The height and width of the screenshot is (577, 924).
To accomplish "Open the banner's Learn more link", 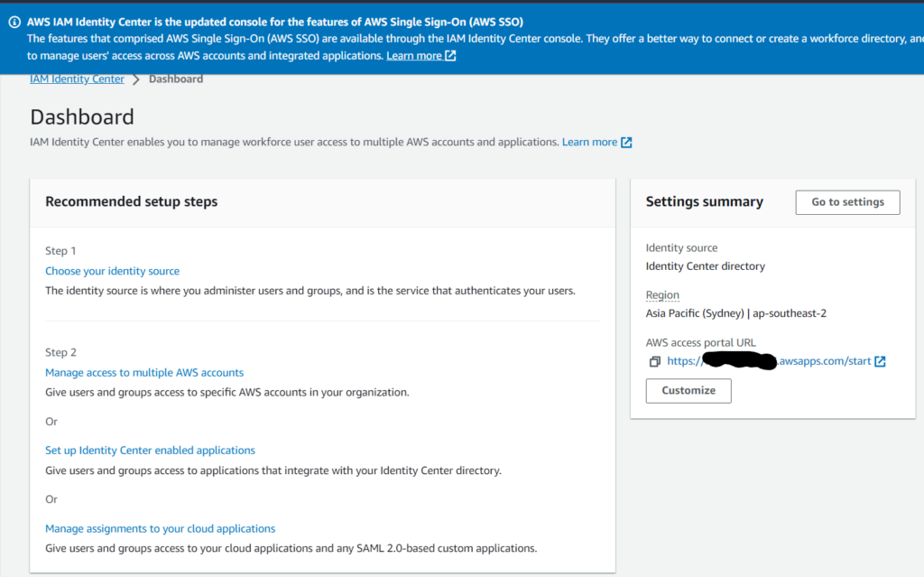I will tap(414, 56).
